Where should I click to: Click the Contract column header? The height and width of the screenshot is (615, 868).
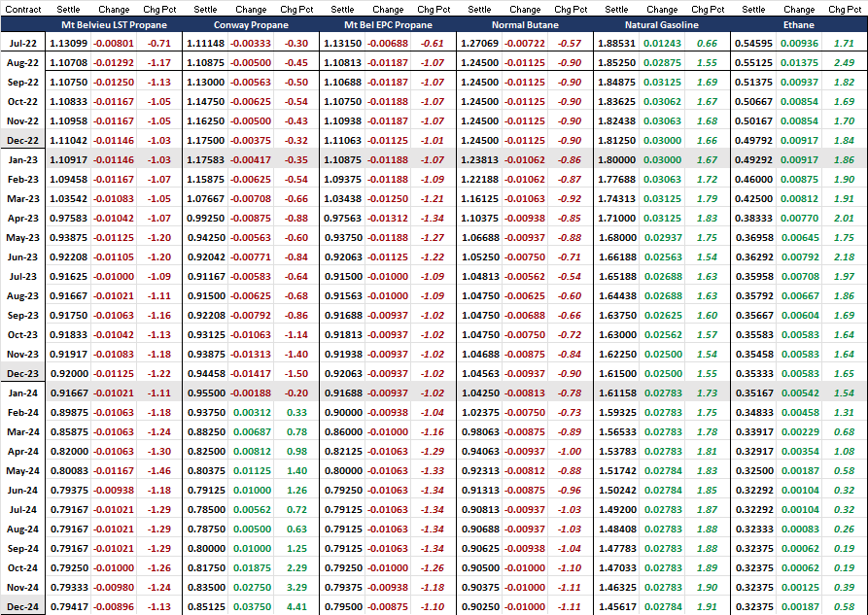click(23, 10)
